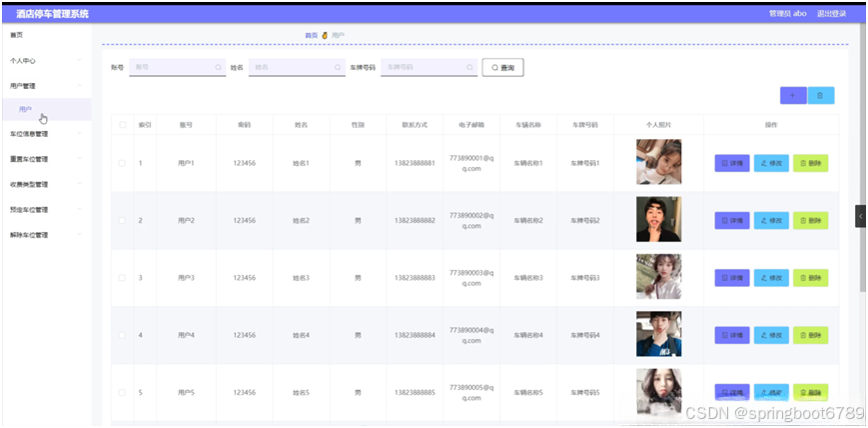This screenshot has height=428, width=868.
Task: Click the 查询 search button
Action: tap(502, 67)
